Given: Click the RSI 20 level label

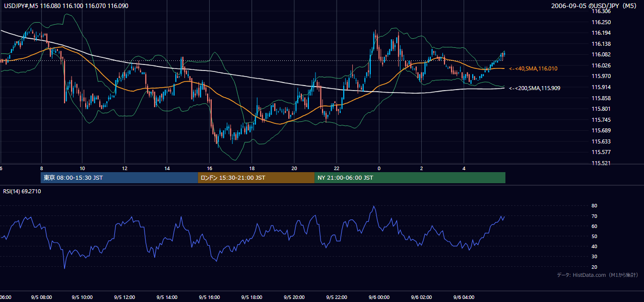Looking at the screenshot, I should [594, 267].
